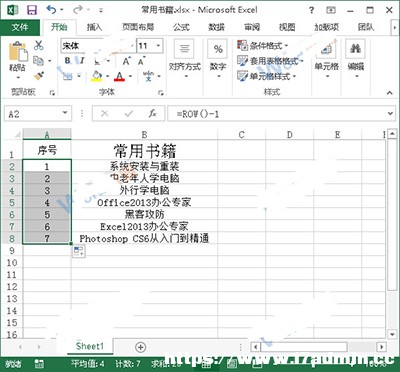Click the formula bar Cancel X
The image size is (400, 372).
point(105,114)
